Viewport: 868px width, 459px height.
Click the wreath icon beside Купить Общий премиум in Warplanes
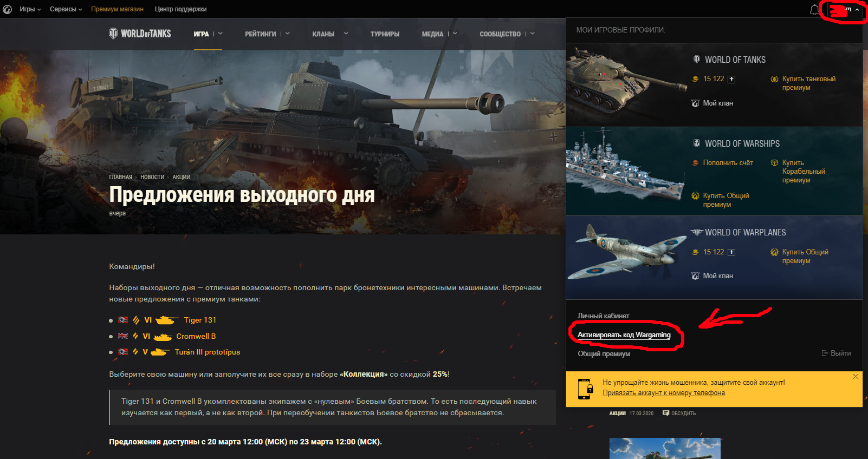[x=774, y=252]
